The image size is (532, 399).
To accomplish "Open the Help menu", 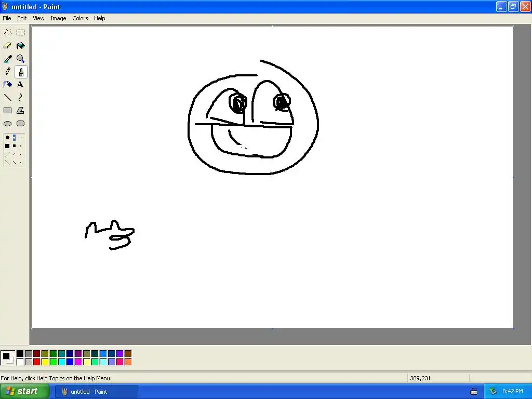I will tap(99, 18).
